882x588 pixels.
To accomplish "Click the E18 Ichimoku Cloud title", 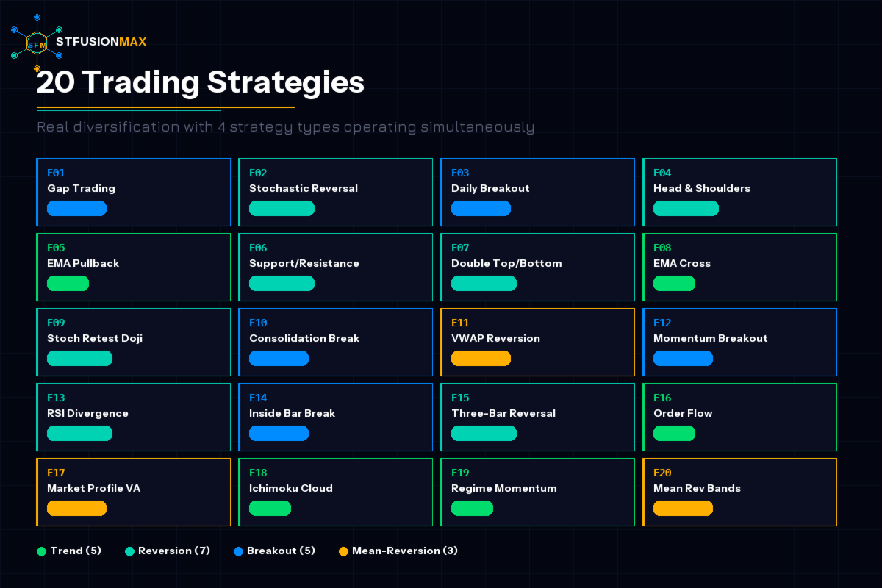I will coord(290,488).
